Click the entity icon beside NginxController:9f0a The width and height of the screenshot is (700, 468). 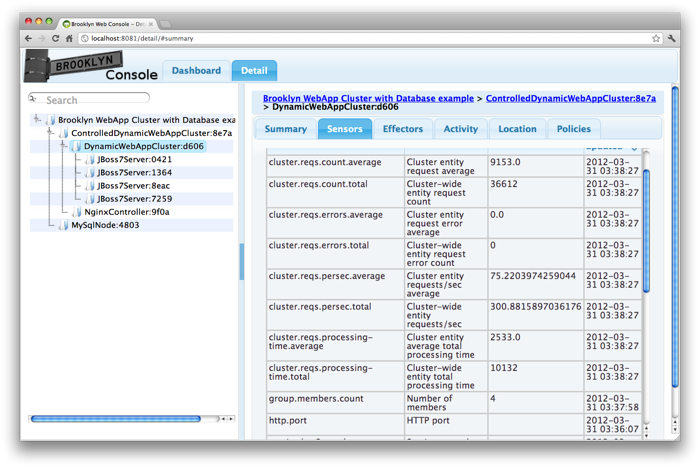76,212
